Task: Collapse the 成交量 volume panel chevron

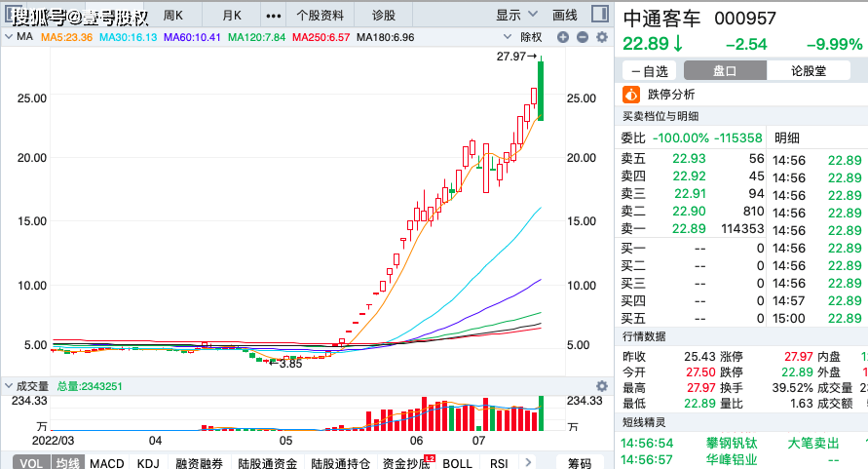Action: (x=9, y=386)
